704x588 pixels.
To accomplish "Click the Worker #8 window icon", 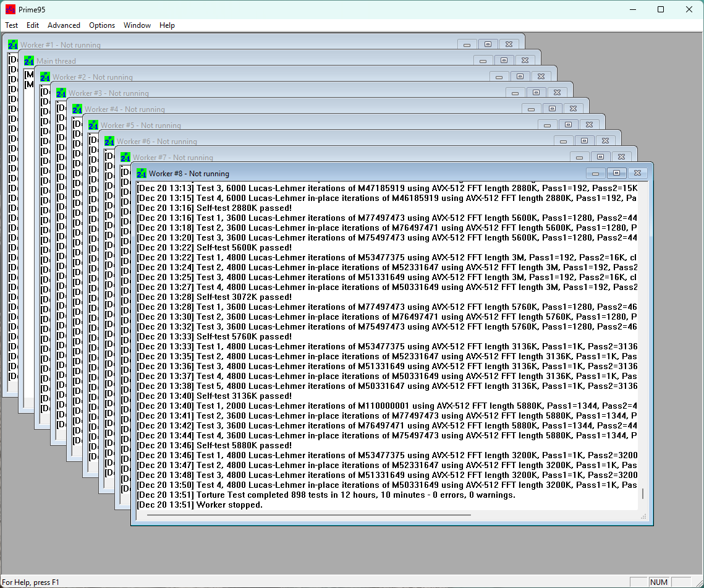I will click(142, 173).
